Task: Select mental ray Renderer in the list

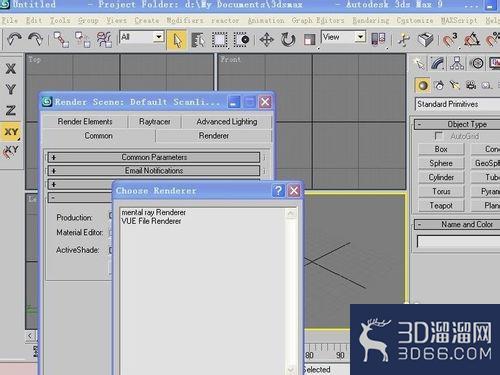Action: (153, 212)
